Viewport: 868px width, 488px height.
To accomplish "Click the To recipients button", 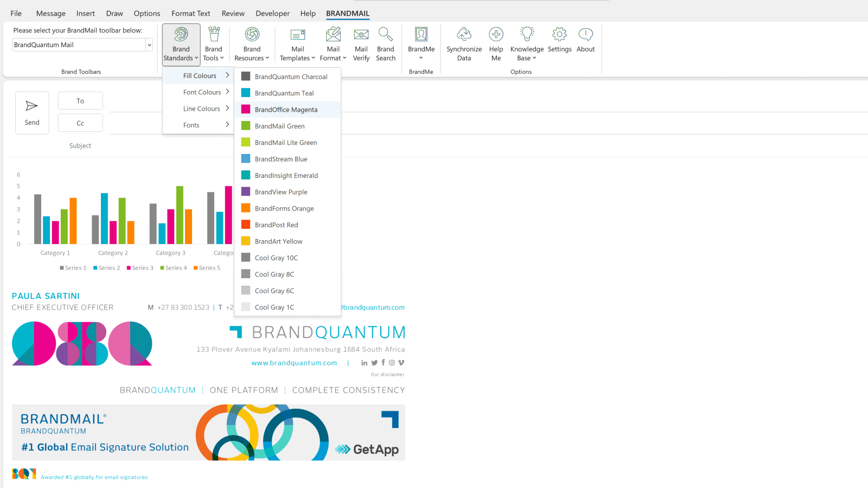I will (80, 101).
